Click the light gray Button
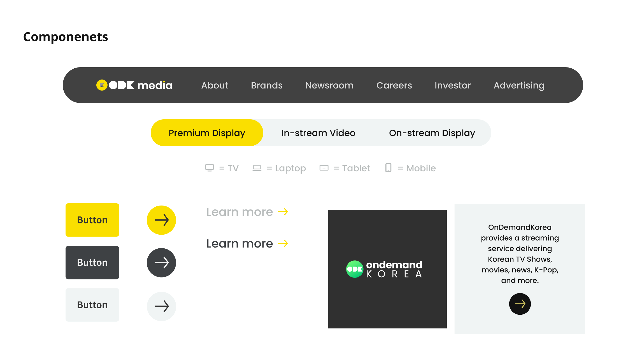This screenshot has width=642, height=364. (x=92, y=305)
